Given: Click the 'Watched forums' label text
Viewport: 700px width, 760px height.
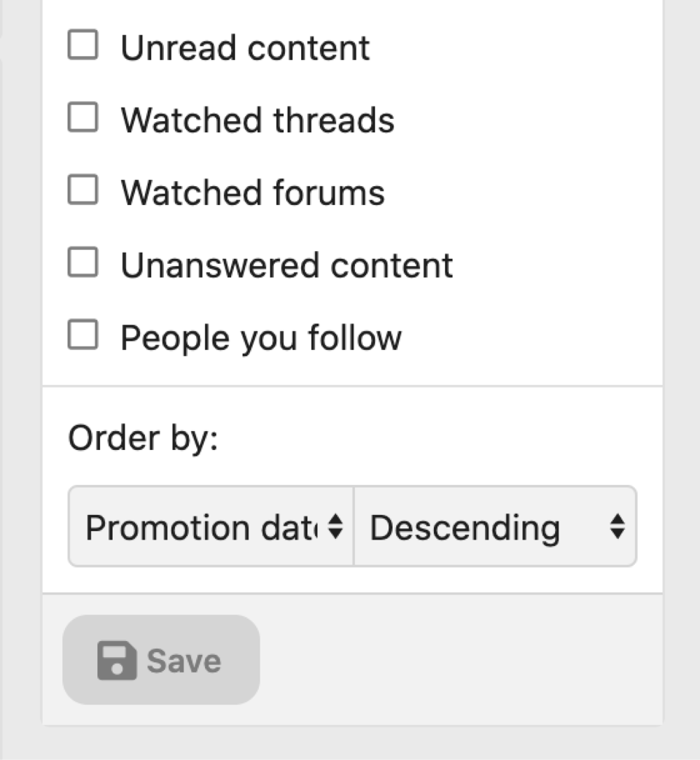Looking at the screenshot, I should (253, 192).
